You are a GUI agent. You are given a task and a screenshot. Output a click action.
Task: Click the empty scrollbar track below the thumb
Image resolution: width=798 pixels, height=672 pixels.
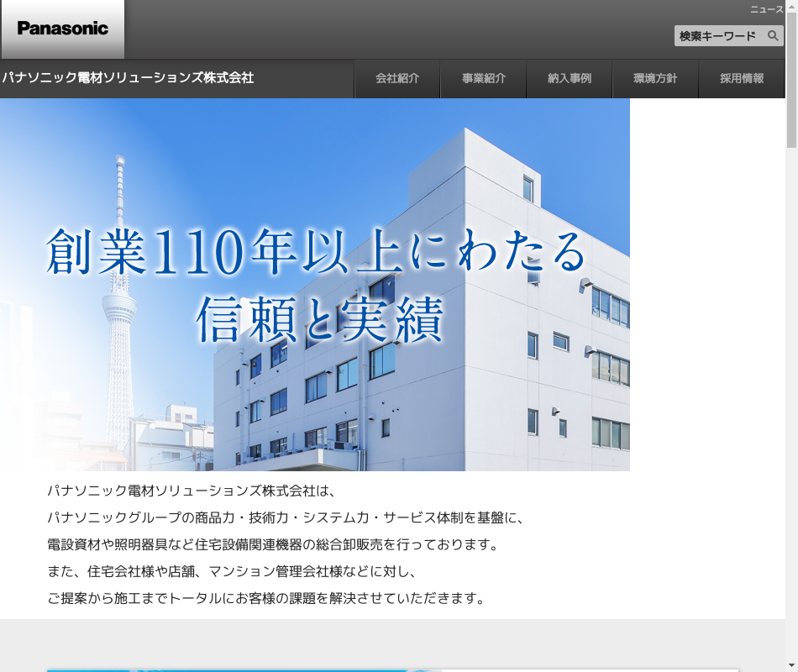791,420
